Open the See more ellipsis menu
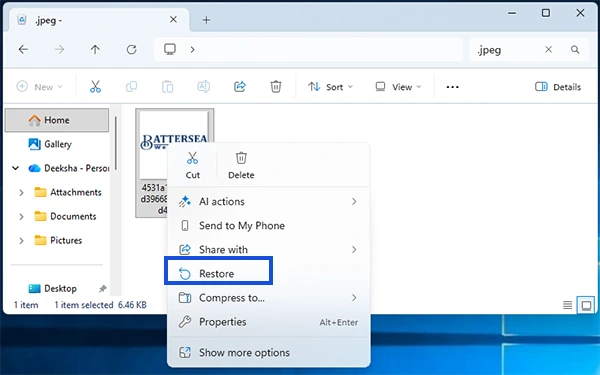600x375 pixels. (452, 87)
